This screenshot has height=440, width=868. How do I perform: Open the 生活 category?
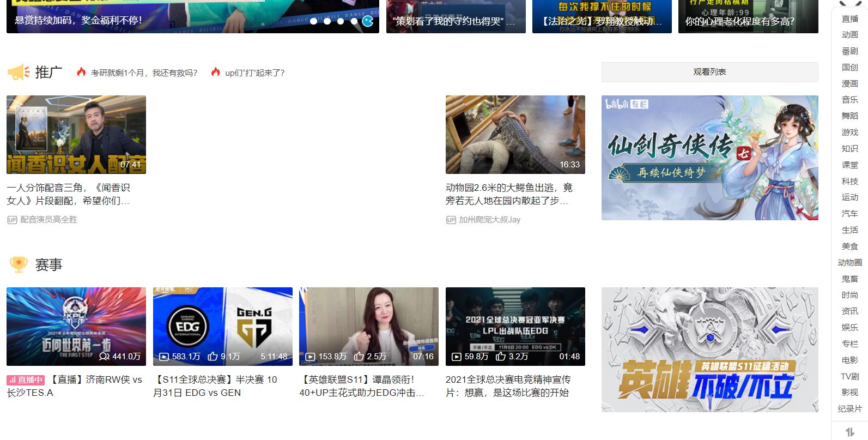click(850, 230)
